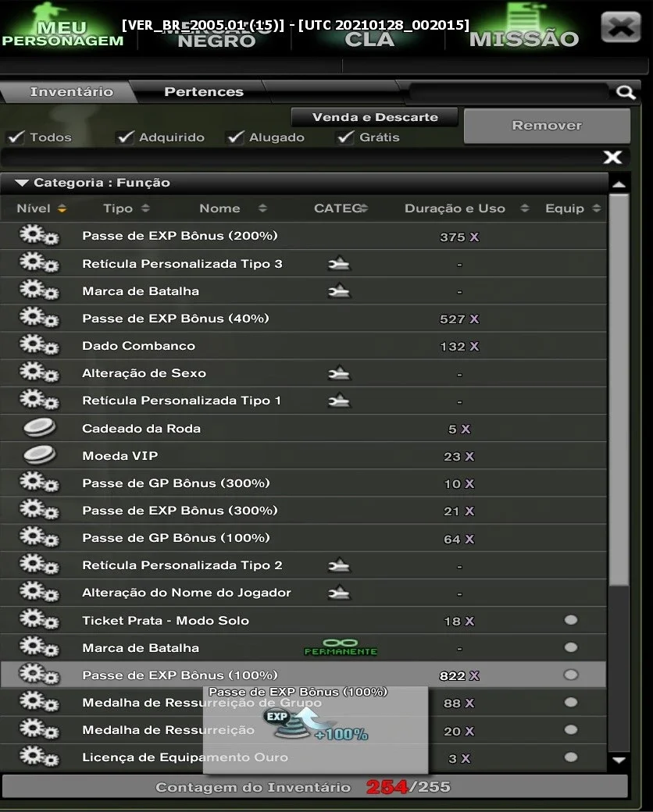
Task: Click the search magnifier icon
Action: coord(626,92)
